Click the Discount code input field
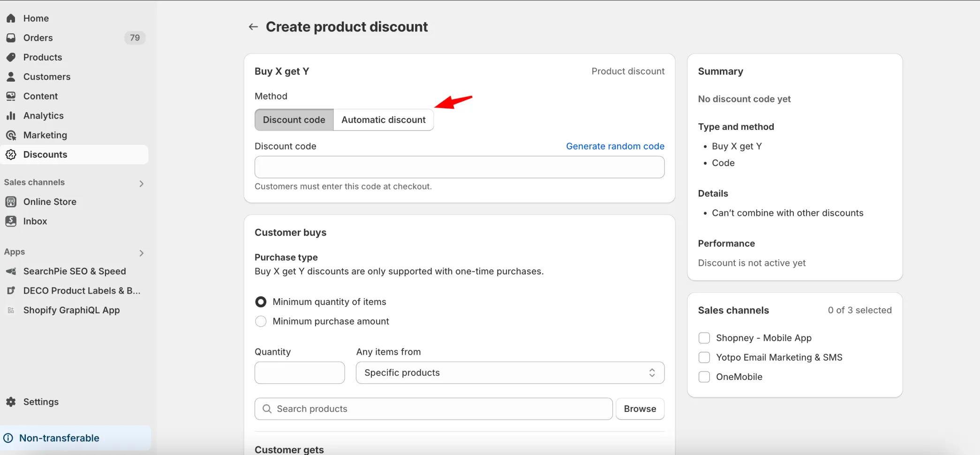Image resolution: width=980 pixels, height=455 pixels. [x=460, y=167]
